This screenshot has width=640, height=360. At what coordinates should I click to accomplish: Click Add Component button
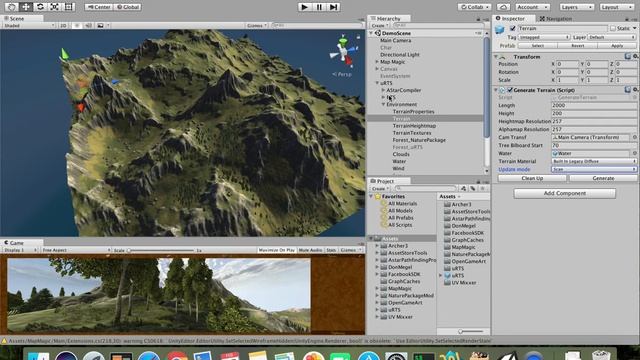tap(564, 193)
